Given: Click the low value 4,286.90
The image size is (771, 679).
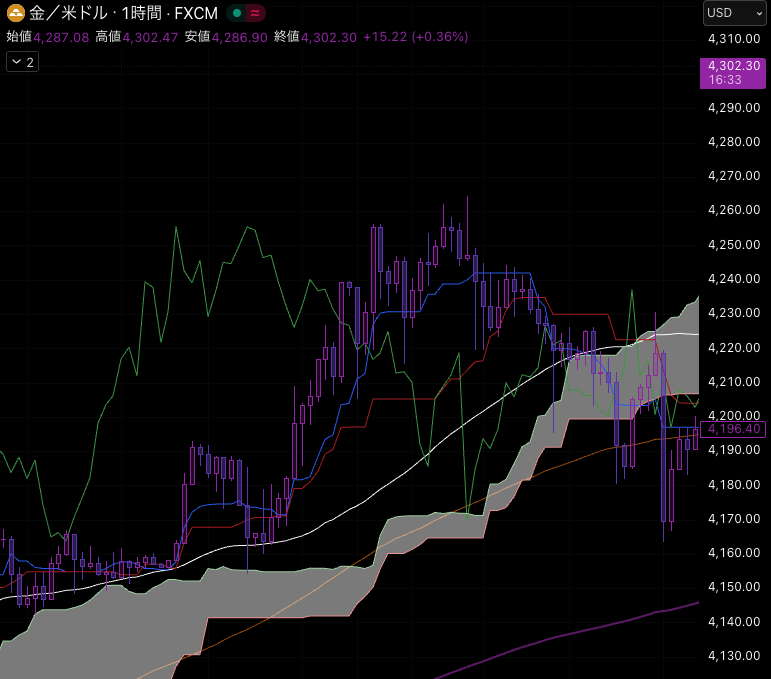Looking at the screenshot, I should pos(239,37).
